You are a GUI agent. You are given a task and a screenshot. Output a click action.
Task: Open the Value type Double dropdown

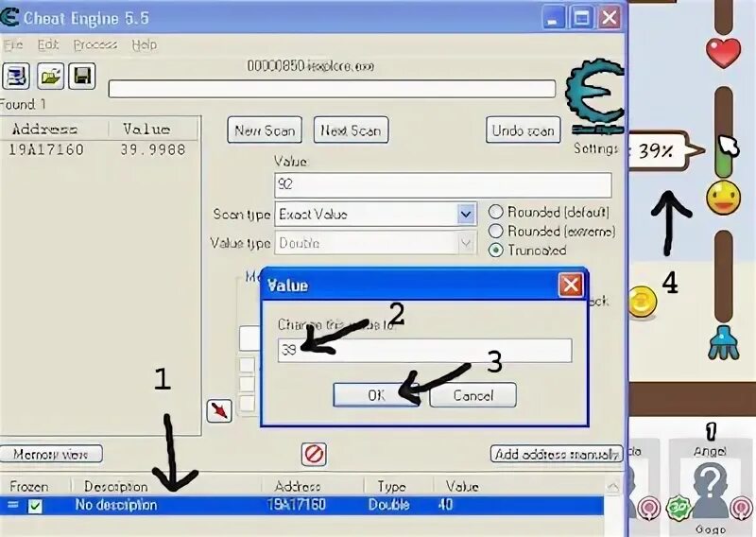click(x=466, y=243)
